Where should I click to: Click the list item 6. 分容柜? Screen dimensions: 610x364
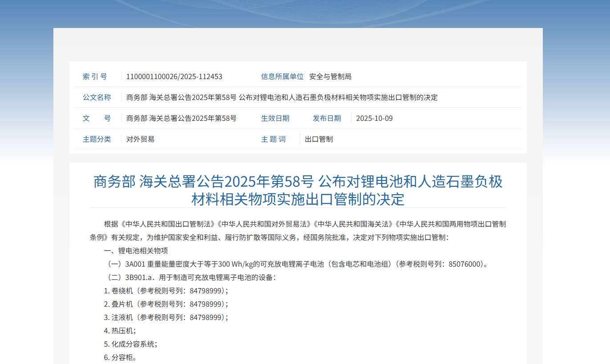tap(120, 357)
